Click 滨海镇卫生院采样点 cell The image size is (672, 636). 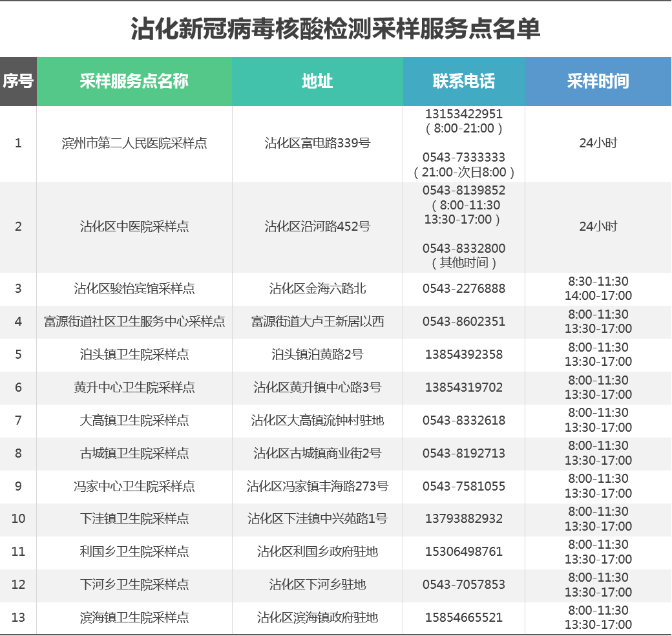(x=134, y=618)
